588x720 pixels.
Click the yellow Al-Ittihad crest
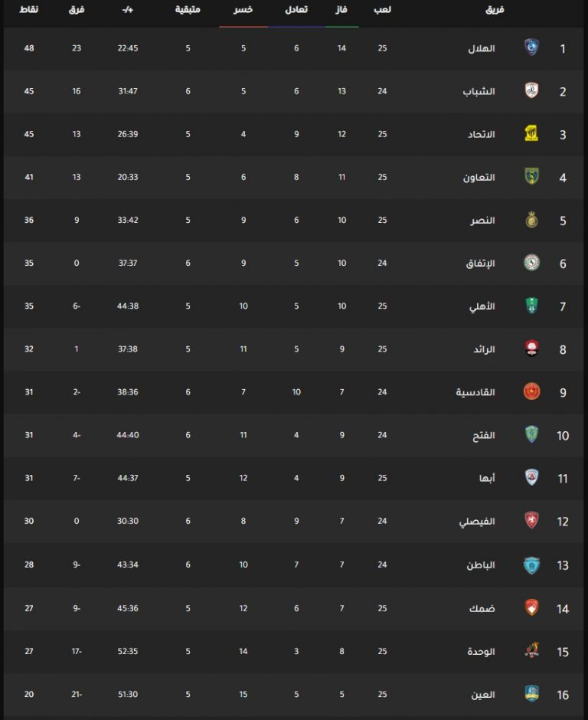[x=531, y=133]
